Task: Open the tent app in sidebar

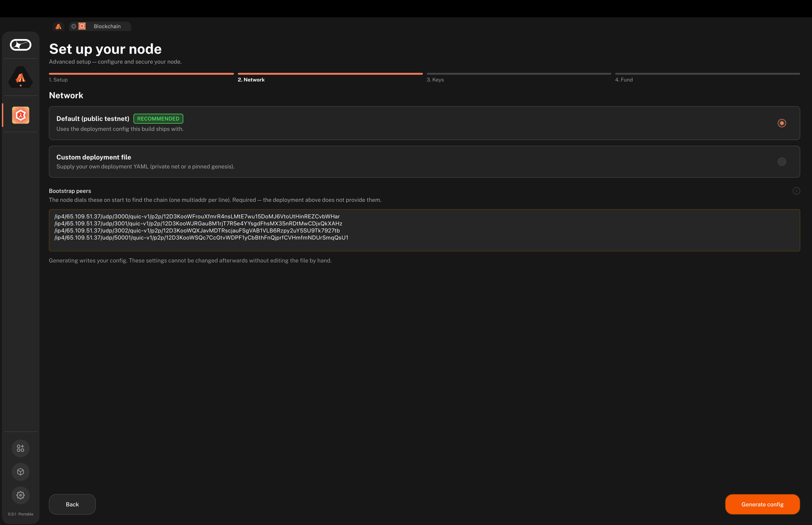Action: point(21,77)
